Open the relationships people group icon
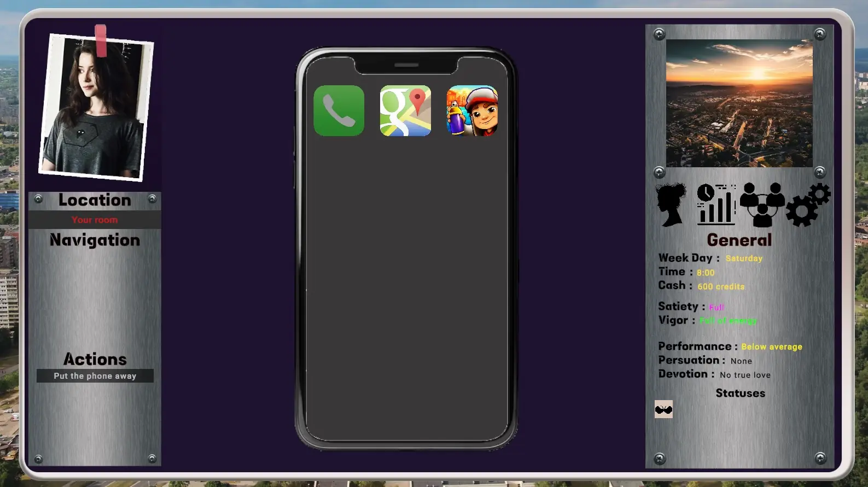The image size is (868, 487). click(x=762, y=204)
